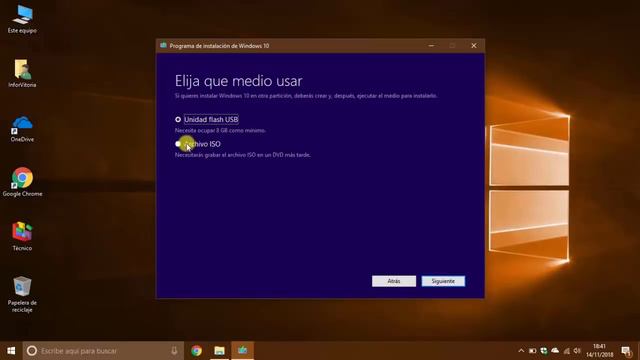Open the volume control tray icon

[x=577, y=351]
